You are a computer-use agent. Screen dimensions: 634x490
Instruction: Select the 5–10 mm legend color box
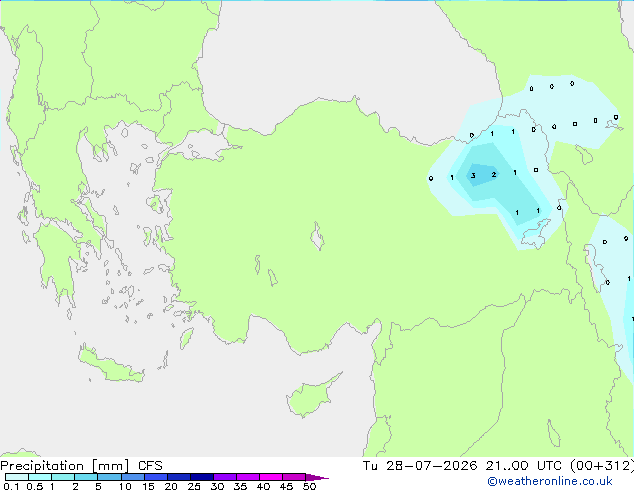tap(109, 477)
